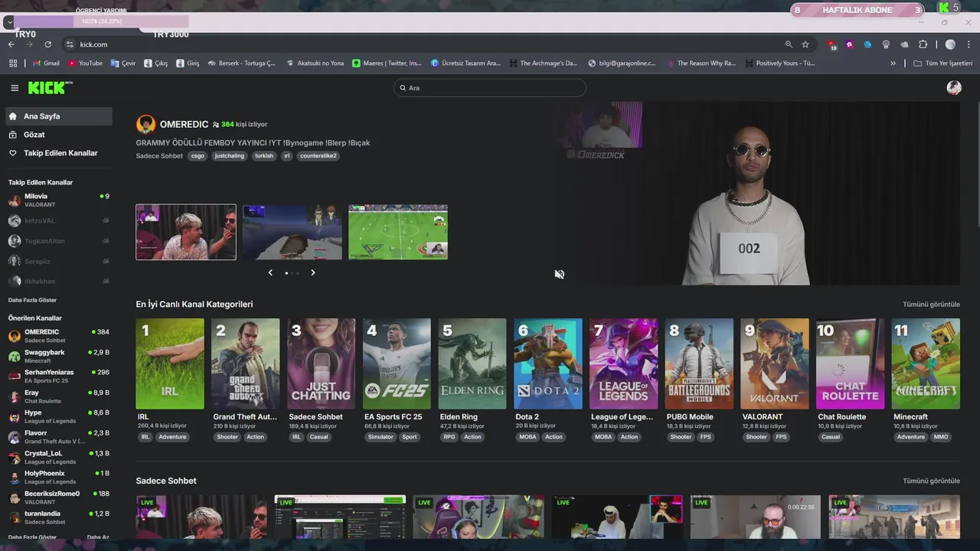Open Gözat in the sidebar
Viewport: 980px width, 551px height.
click(x=59, y=135)
